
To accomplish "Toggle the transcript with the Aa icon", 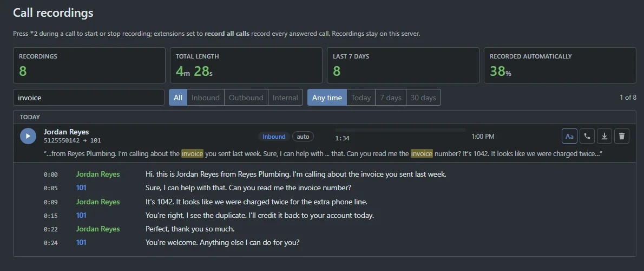I will pyautogui.click(x=569, y=136).
